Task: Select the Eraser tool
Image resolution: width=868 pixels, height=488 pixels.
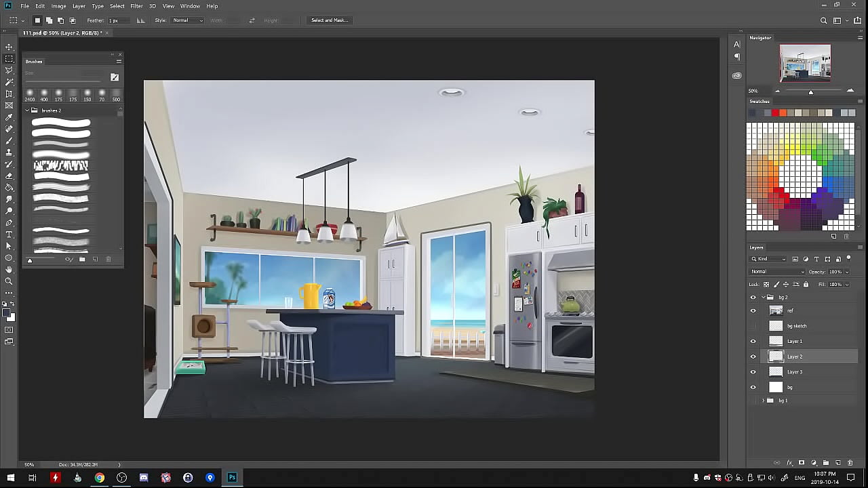Action: click(9, 176)
